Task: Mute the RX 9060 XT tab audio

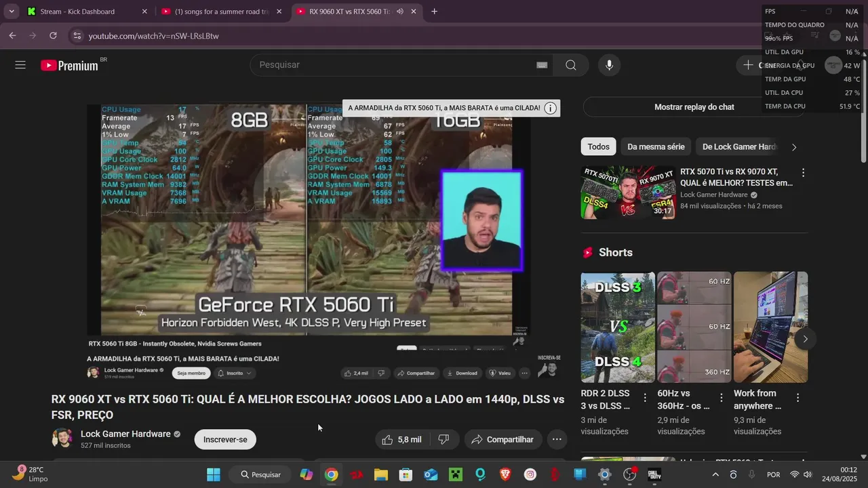Action: click(400, 12)
